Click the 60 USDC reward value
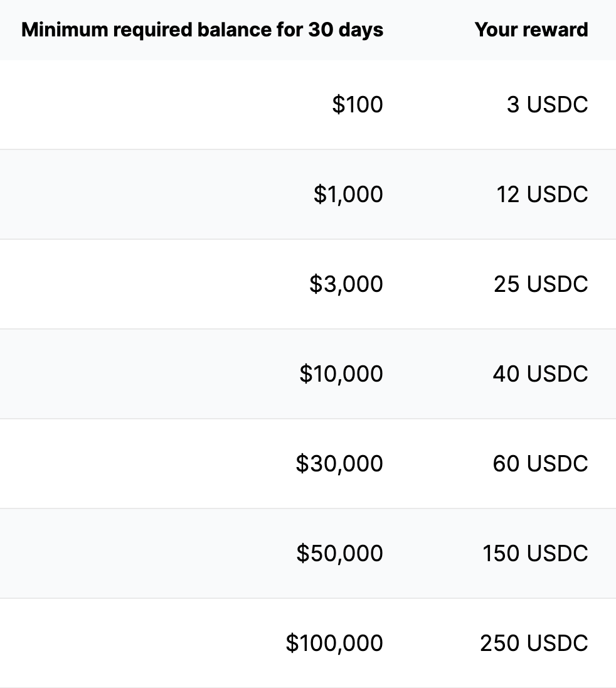Image resolution: width=616 pixels, height=688 pixels. point(540,463)
